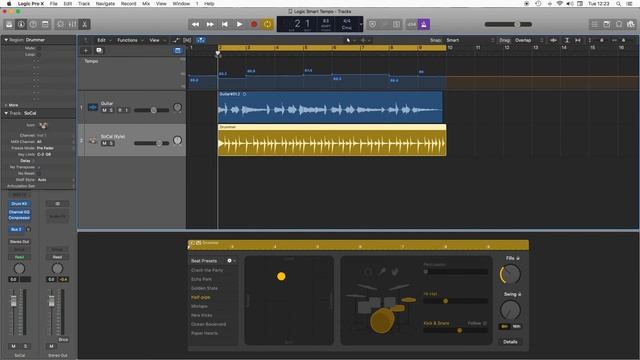Collapse the Region Drummer inspector section
This screenshot has width=640, height=360.
click(6, 40)
